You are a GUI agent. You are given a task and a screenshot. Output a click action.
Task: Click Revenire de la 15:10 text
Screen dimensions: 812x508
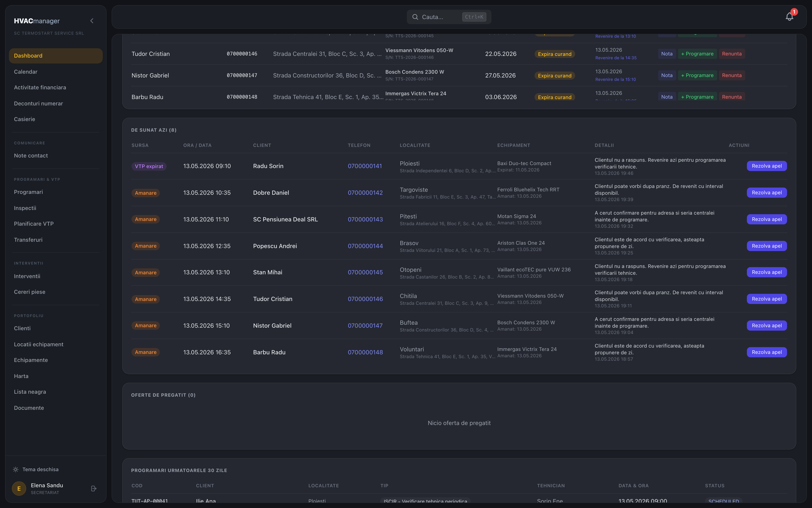(x=615, y=79)
